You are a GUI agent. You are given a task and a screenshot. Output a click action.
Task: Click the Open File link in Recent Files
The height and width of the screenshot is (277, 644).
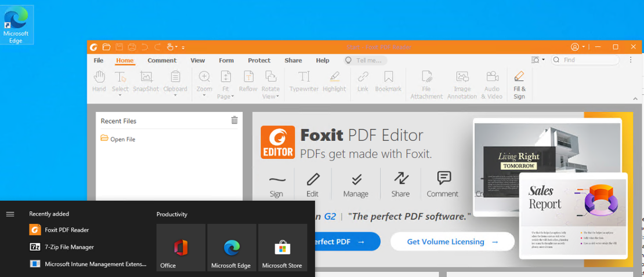(122, 139)
